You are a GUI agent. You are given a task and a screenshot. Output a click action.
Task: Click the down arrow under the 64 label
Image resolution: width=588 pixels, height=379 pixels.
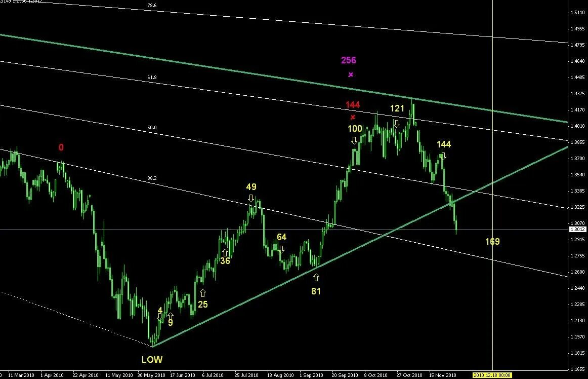point(281,249)
